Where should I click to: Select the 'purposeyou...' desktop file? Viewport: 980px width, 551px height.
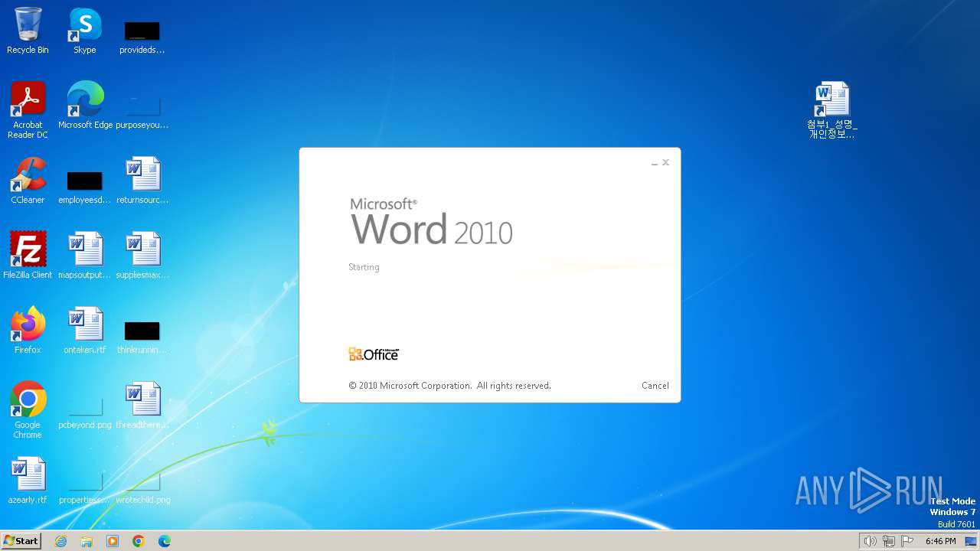142,111
